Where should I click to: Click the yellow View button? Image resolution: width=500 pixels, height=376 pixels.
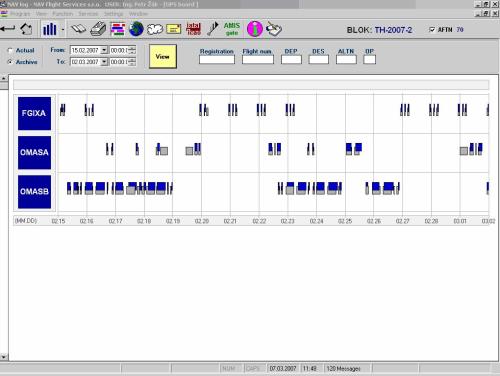(163, 56)
